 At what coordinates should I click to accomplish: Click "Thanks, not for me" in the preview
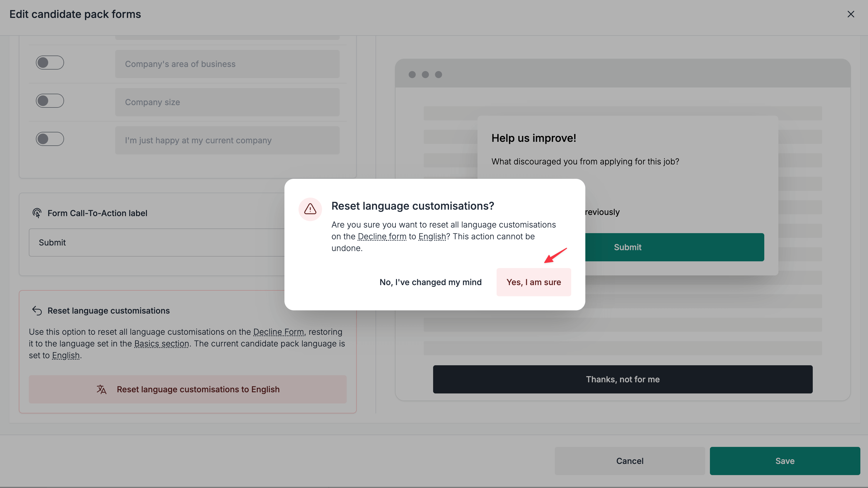coord(622,379)
